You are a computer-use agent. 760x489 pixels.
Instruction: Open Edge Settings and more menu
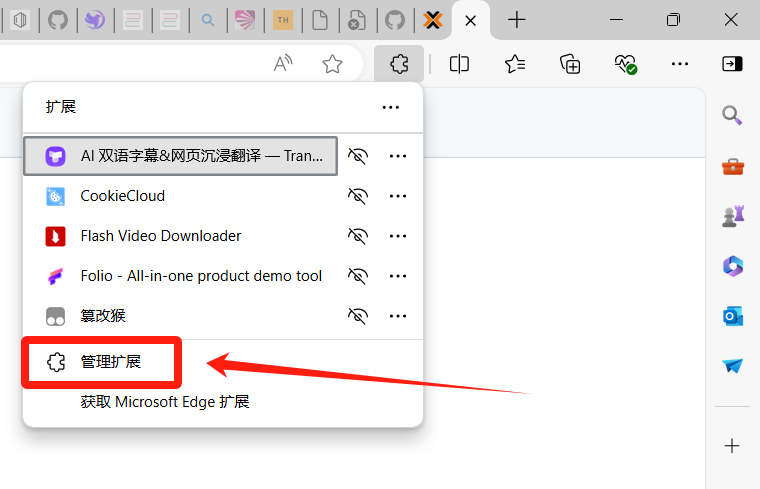pos(680,64)
